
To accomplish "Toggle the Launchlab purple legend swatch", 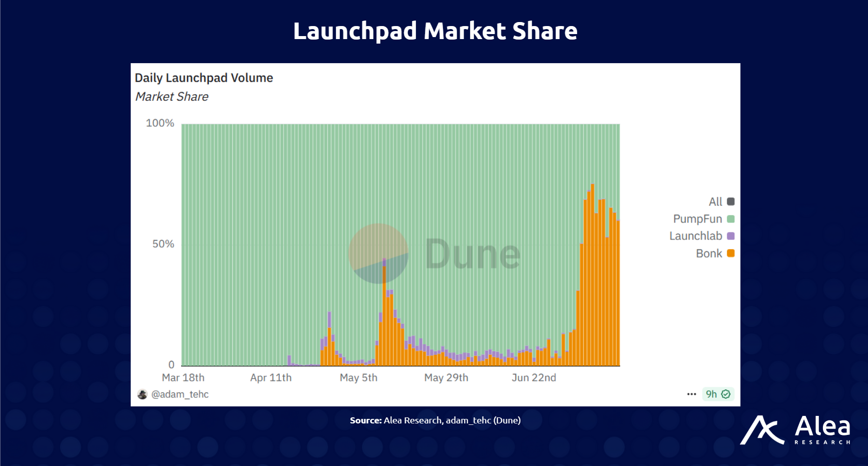I will (731, 236).
